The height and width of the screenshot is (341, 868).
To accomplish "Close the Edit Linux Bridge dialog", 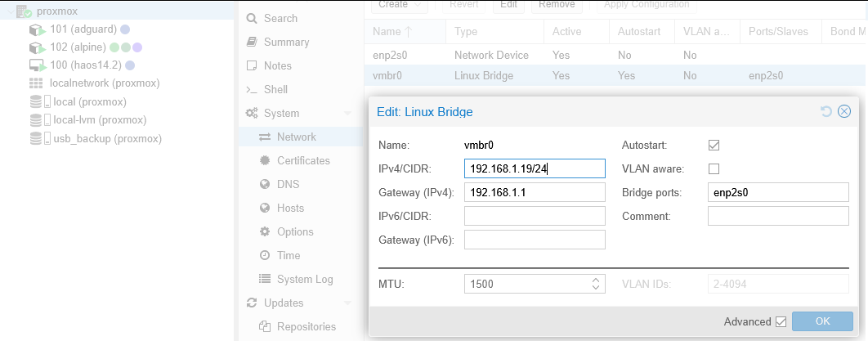I will 844,111.
